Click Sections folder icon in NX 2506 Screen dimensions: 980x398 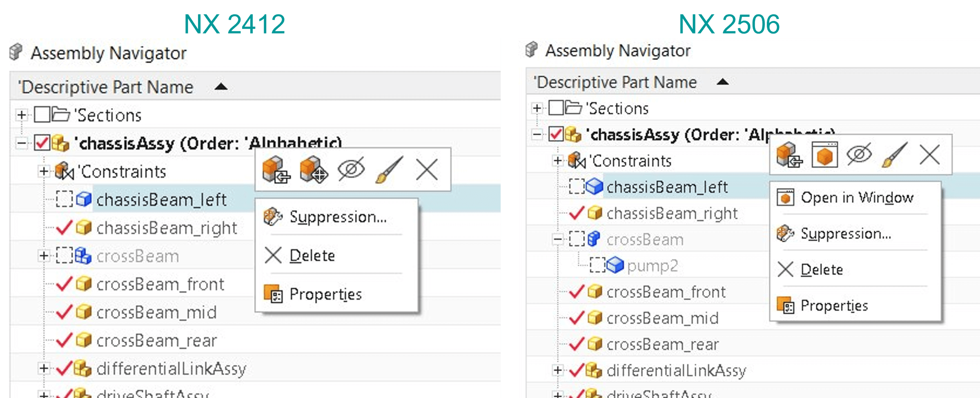[x=573, y=108]
